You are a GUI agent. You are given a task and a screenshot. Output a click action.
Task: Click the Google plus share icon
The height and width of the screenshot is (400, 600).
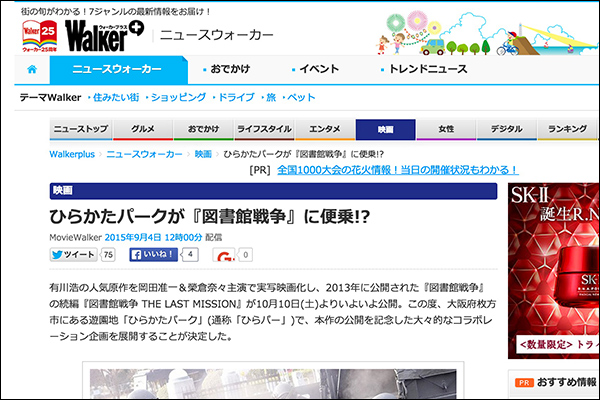tap(224, 255)
